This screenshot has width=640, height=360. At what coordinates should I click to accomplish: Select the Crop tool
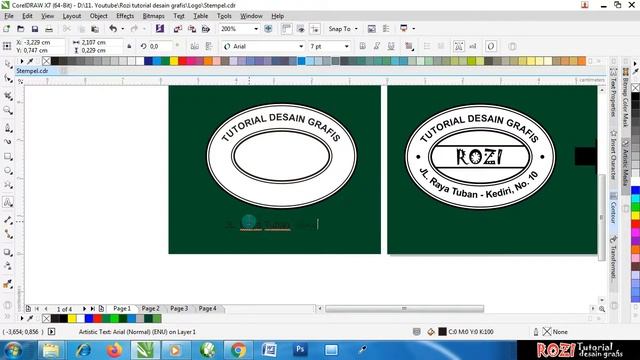point(8,96)
